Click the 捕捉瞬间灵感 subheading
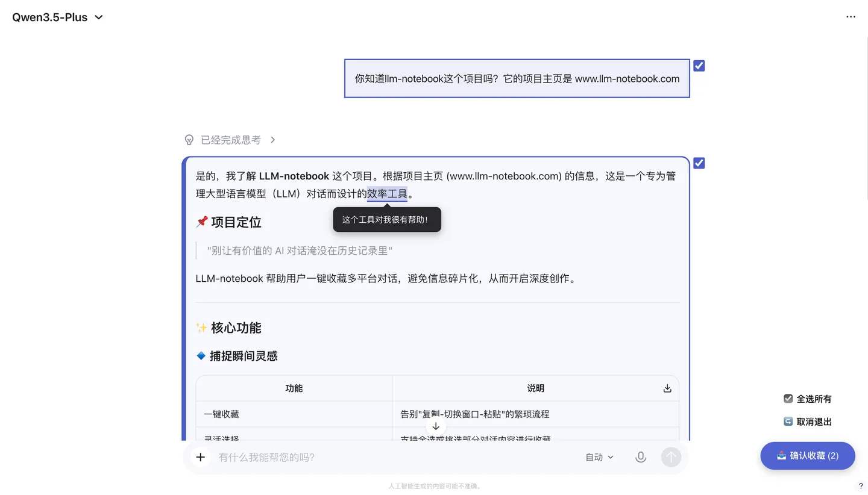Image resolution: width=868 pixels, height=495 pixels. 237,356
